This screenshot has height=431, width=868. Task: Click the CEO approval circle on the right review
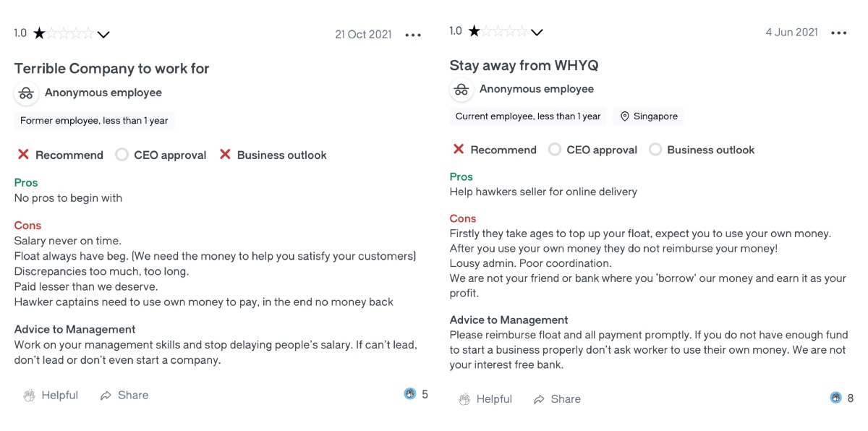pyautogui.click(x=555, y=150)
